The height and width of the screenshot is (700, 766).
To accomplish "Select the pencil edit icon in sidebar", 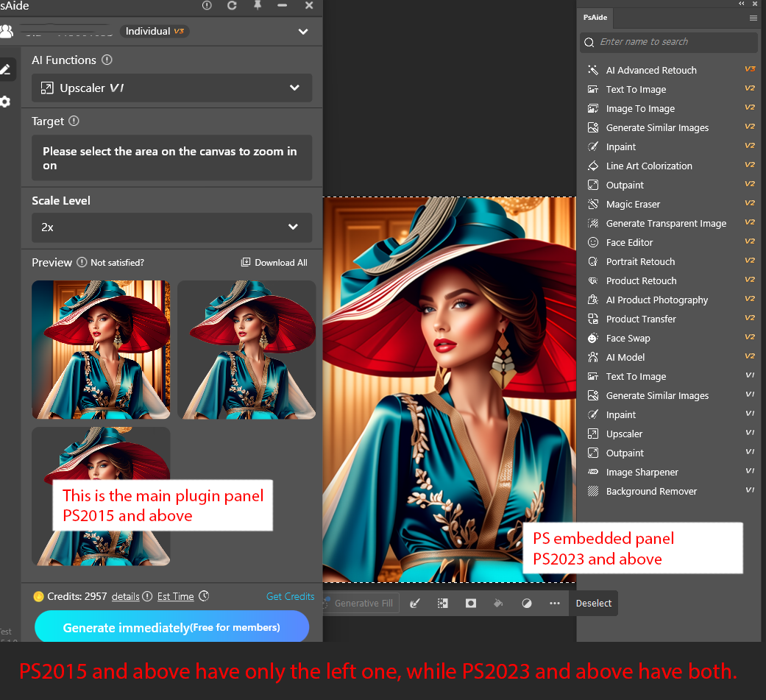I will click(6, 70).
